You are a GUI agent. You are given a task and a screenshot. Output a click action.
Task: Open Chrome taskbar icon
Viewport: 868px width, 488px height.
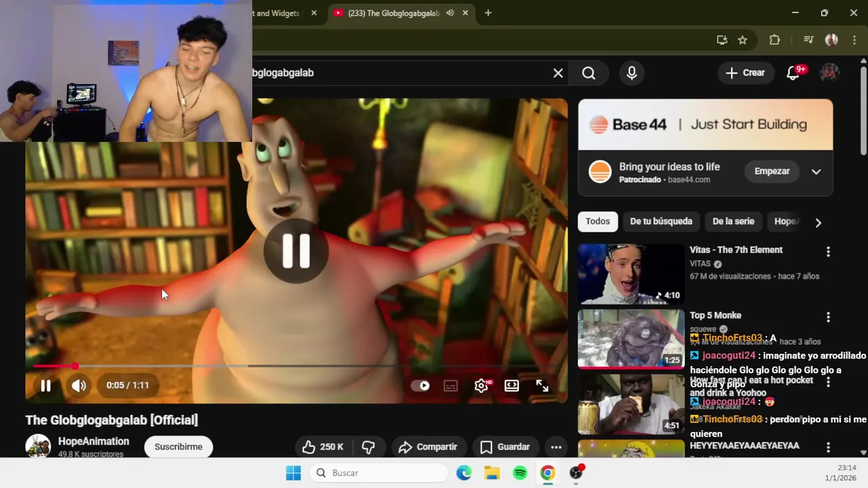[x=548, y=473]
